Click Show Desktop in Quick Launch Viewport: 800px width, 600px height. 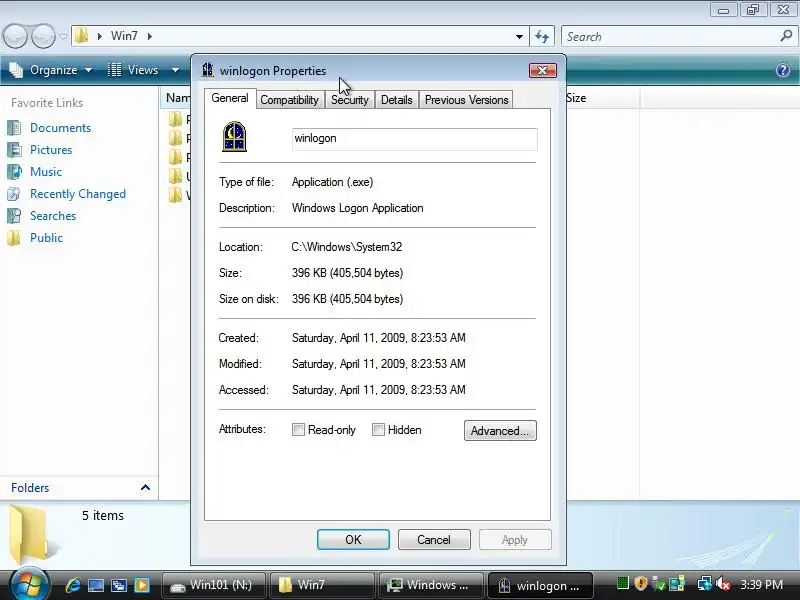[x=96, y=585]
